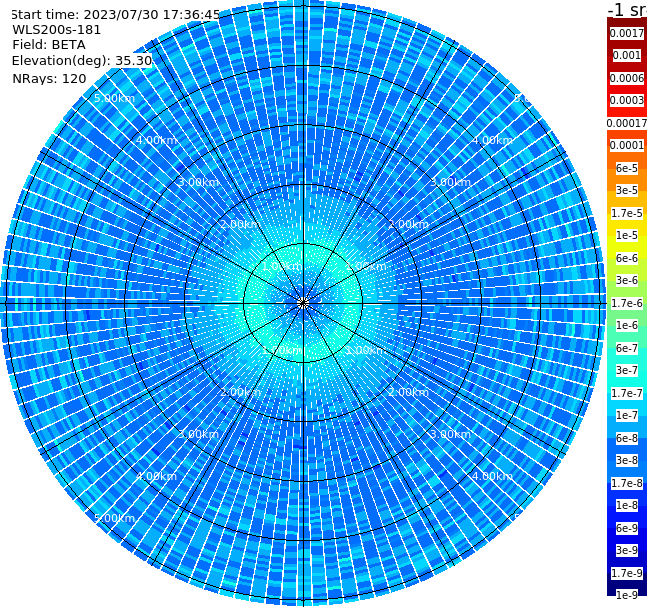The image size is (647, 607).
Task: Select the 1.7e-9 colorbar value
Action: [627, 573]
